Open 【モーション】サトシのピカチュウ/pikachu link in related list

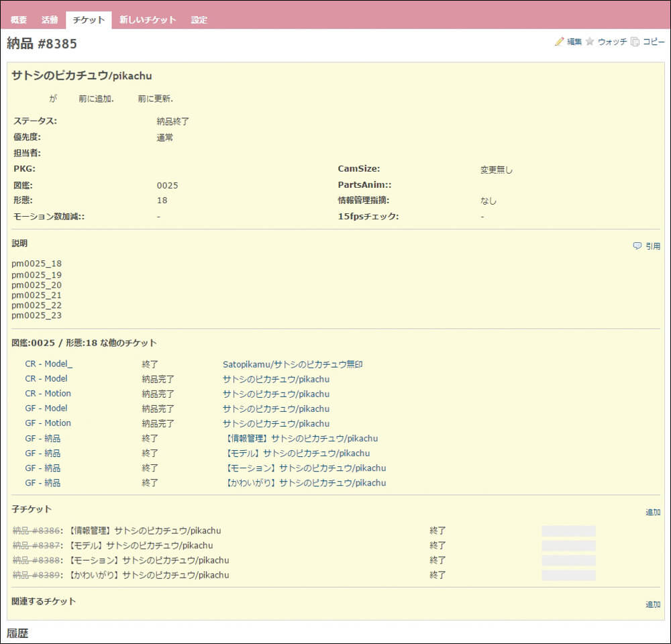point(305,468)
